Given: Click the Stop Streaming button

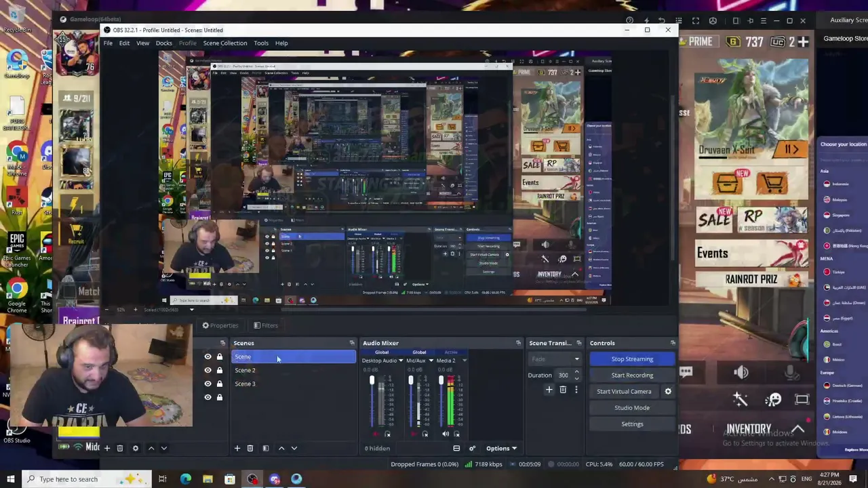Looking at the screenshot, I should (x=632, y=359).
